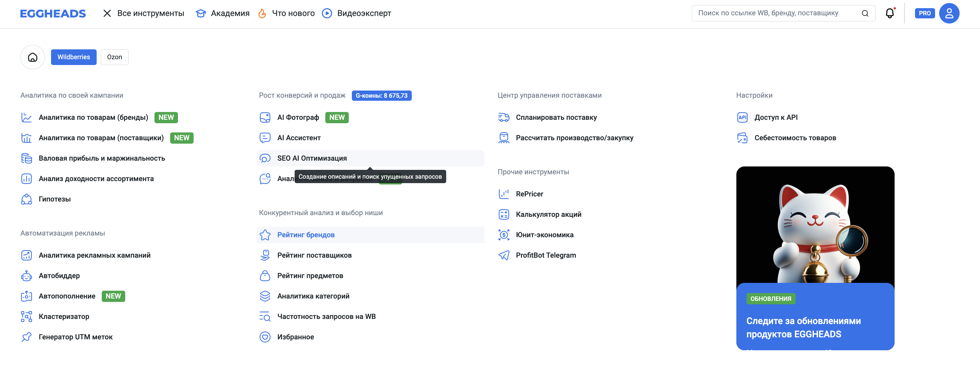Open Рассчитать производство/закупку

574,138
